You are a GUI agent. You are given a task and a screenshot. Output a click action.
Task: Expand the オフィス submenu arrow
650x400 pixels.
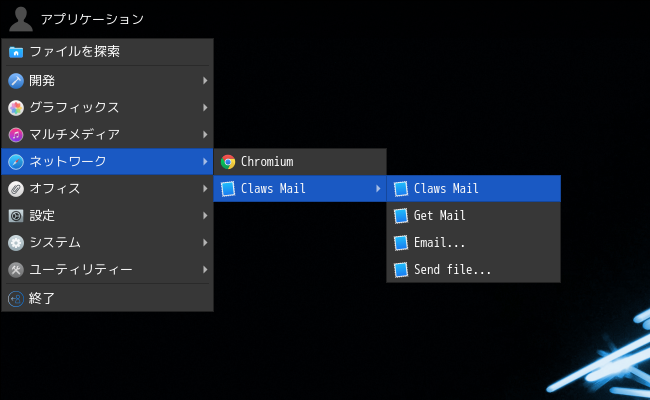205,188
